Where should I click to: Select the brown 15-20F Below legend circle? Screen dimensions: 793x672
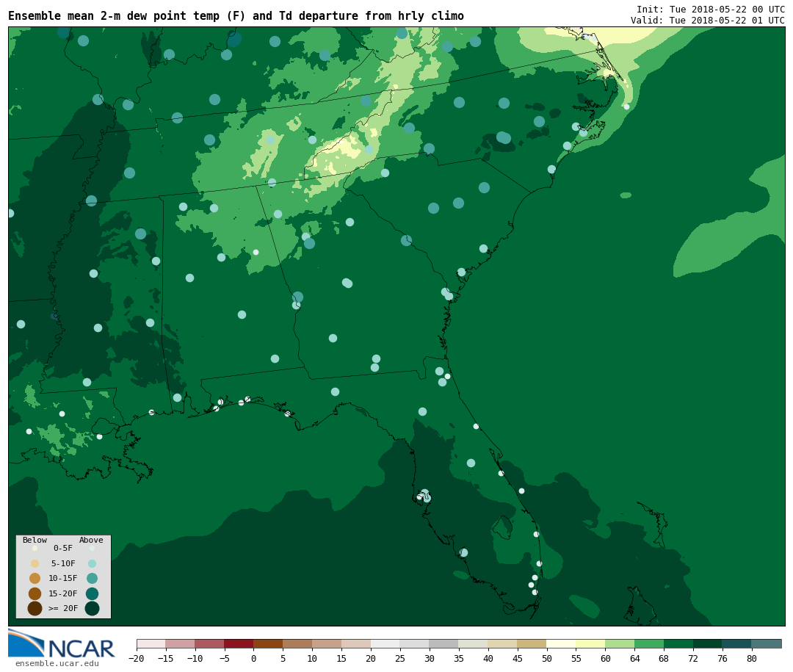(35, 593)
